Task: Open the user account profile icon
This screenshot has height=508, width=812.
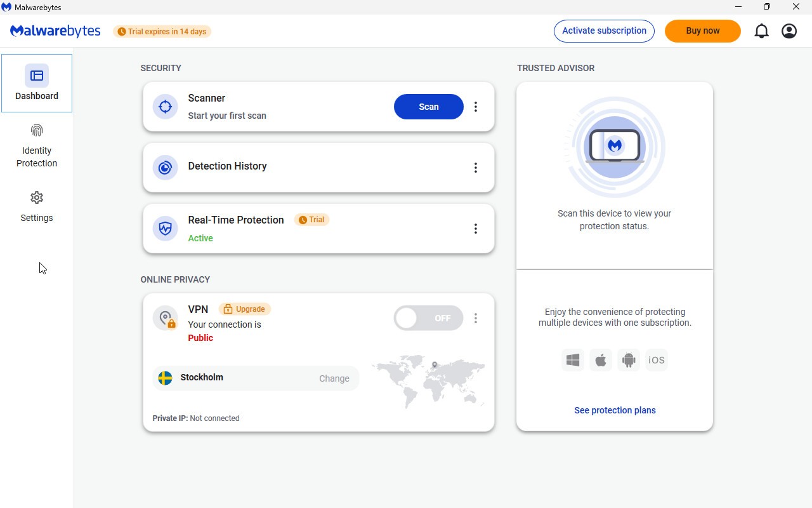Action: [x=789, y=31]
